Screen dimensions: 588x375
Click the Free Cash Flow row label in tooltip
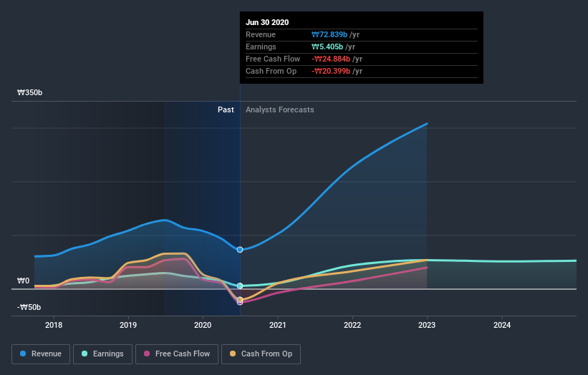pyautogui.click(x=273, y=59)
